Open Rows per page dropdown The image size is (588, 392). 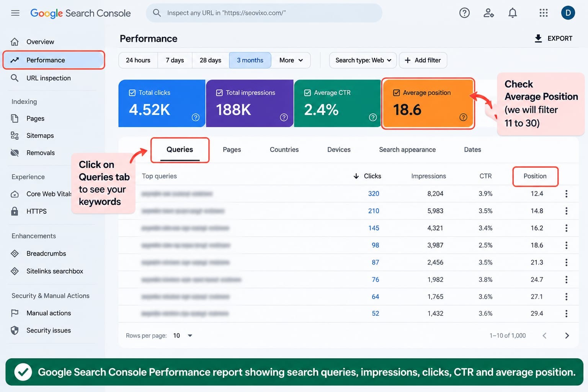(x=183, y=336)
